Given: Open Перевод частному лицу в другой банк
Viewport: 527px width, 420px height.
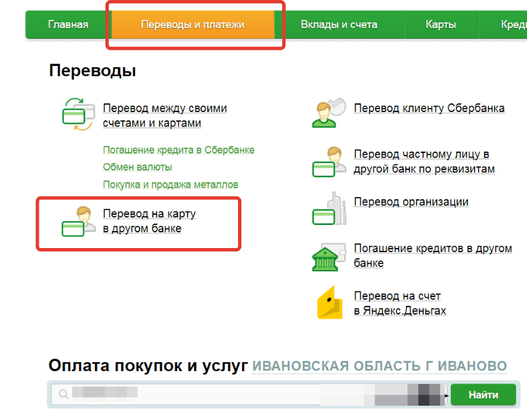Looking at the screenshot, I should 424,161.
